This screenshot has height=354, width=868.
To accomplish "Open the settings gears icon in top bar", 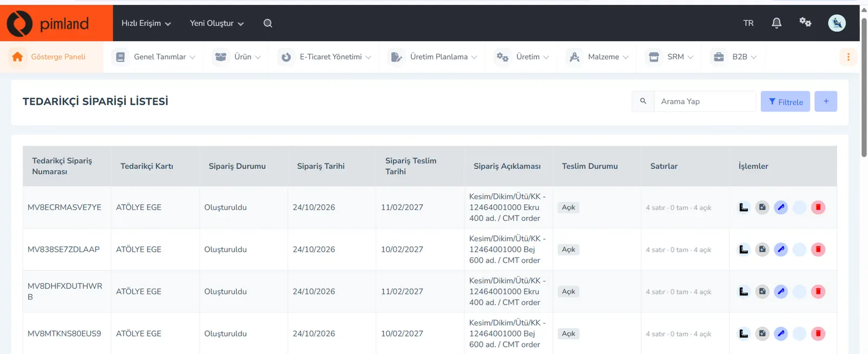I will coord(805,22).
